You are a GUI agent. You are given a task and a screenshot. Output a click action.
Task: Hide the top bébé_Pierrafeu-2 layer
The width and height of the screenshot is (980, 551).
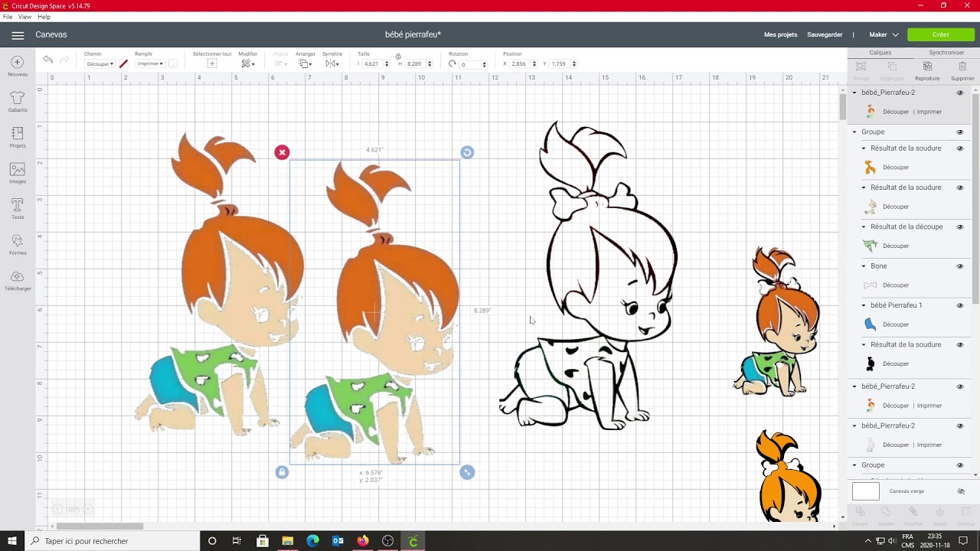[x=960, y=93]
